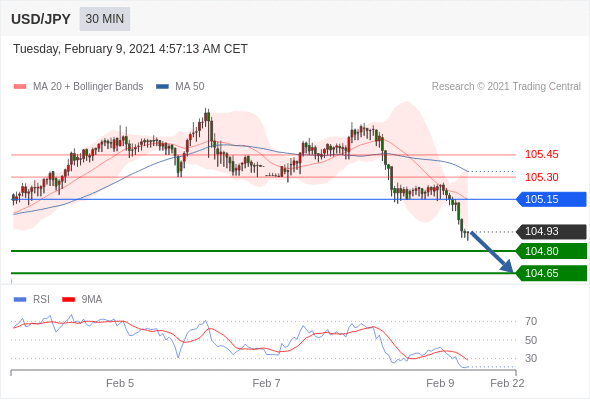Click the blue downward trend arrow
This screenshot has height=400, width=590.
click(x=491, y=251)
